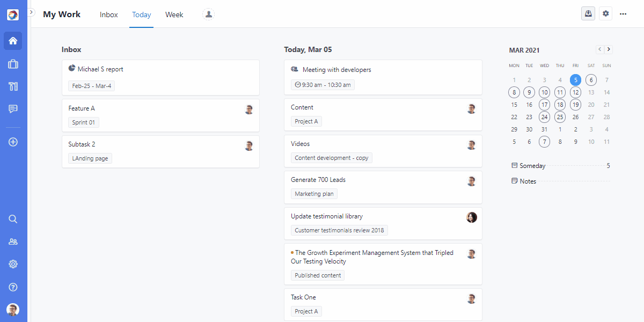Click the person filter icon beside Week
Image resolution: width=644 pixels, height=322 pixels.
[209, 14]
